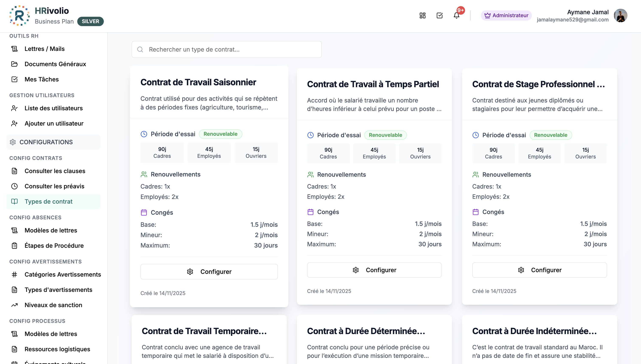
Task: Open the notifications bell icon
Action: click(x=456, y=15)
